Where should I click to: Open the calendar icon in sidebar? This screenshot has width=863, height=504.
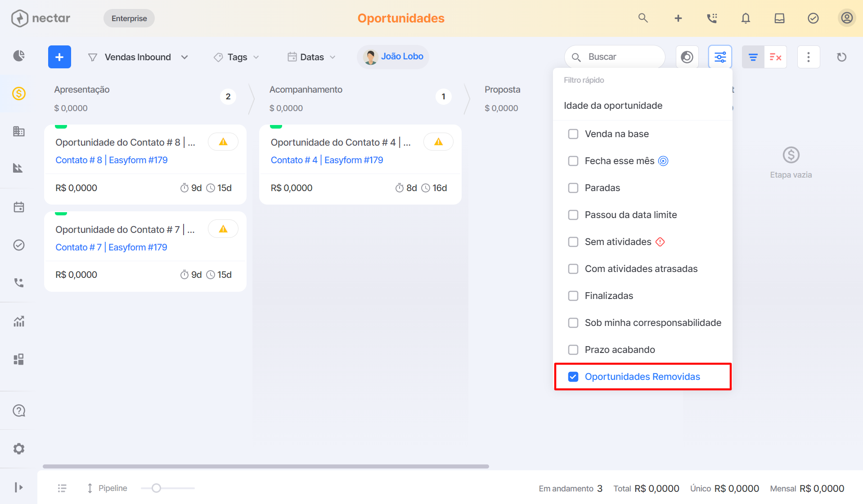point(19,207)
